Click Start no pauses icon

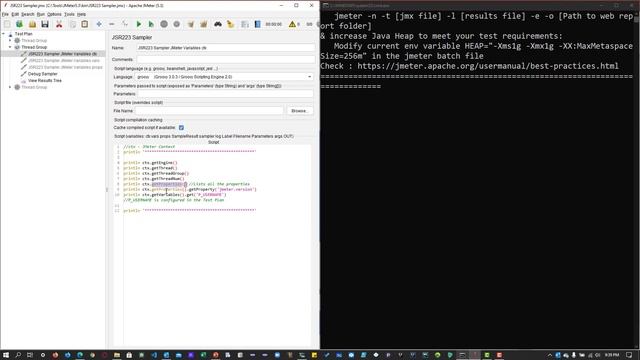[151, 24]
